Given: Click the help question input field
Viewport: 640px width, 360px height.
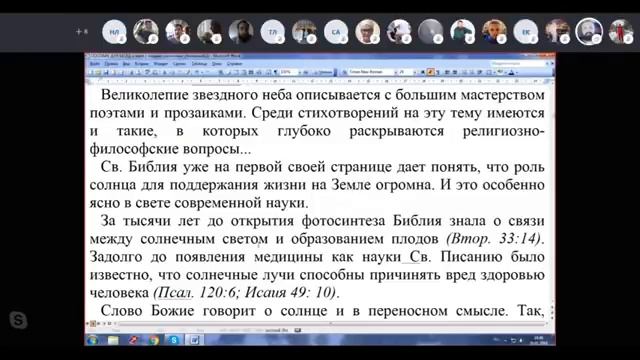Looking at the screenshot, I should [518, 64].
